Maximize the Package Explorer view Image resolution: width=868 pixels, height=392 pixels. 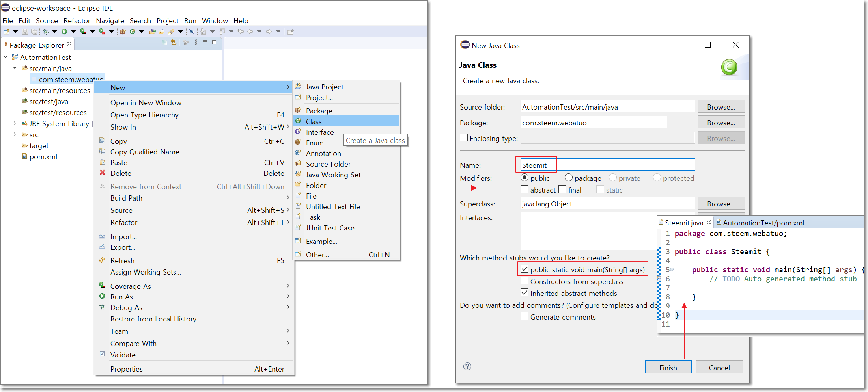(214, 42)
